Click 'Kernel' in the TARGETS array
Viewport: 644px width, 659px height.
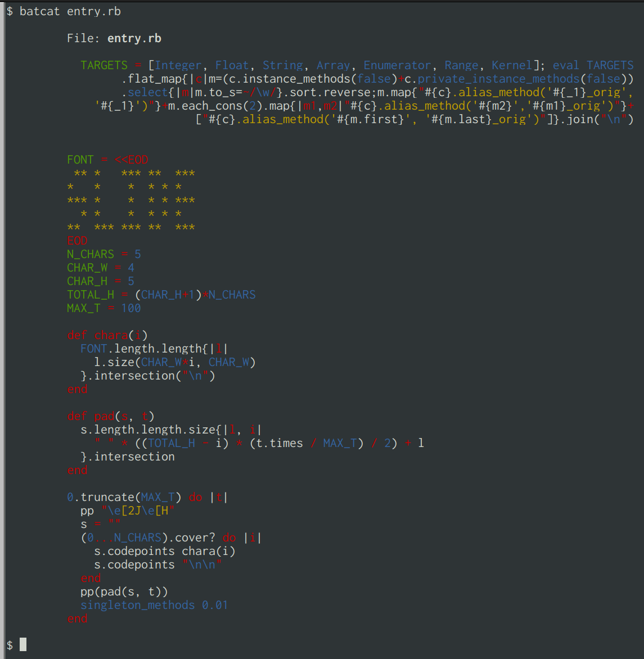[x=512, y=65]
